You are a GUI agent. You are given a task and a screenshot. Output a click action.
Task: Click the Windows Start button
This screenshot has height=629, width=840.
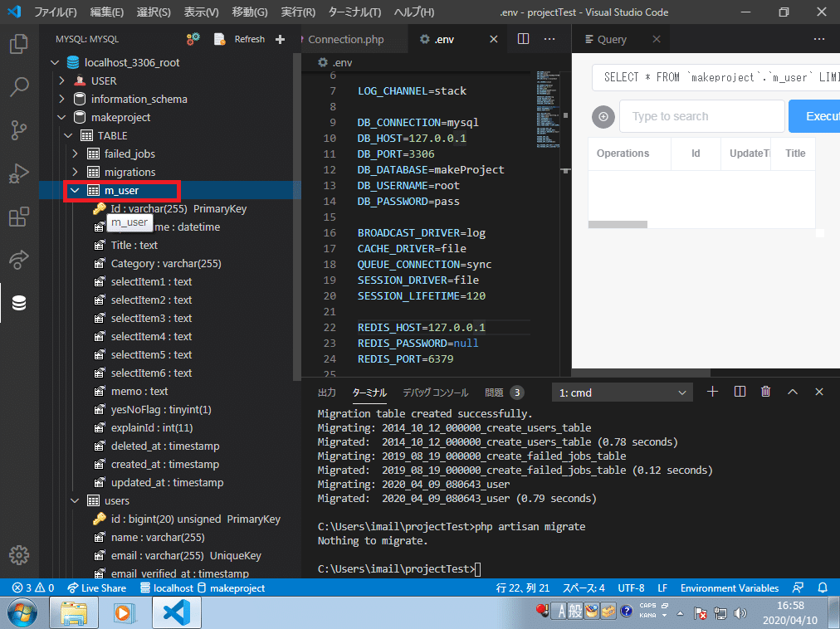(x=22, y=613)
